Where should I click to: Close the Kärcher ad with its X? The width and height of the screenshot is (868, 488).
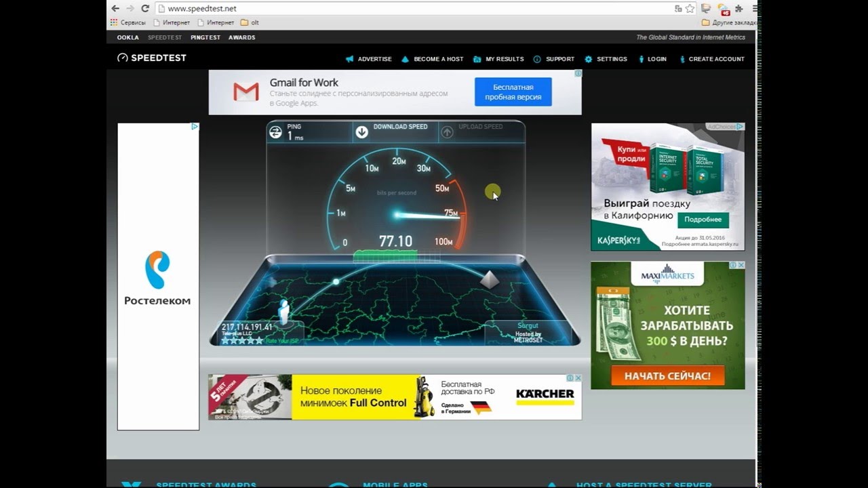[578, 378]
